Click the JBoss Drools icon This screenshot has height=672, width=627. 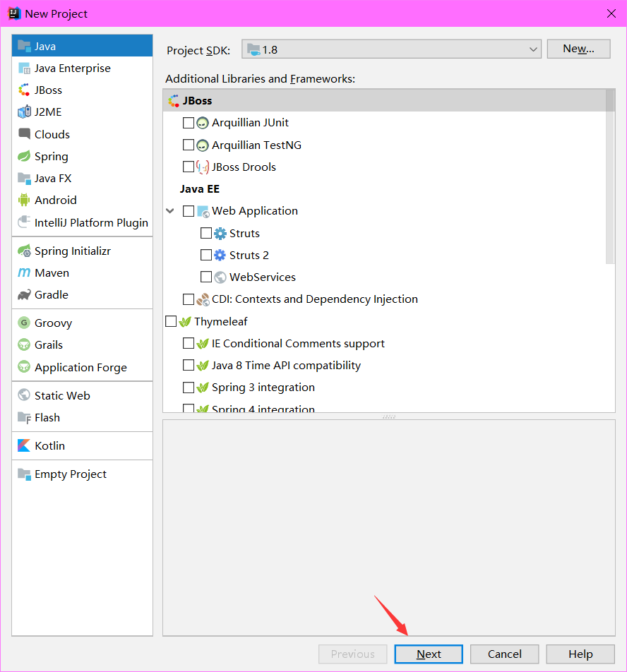tap(202, 167)
